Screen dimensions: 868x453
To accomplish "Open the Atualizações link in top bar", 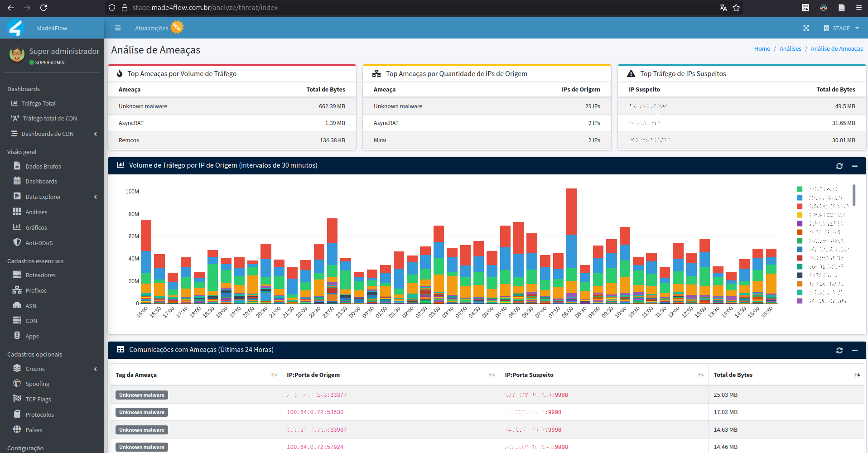I will (151, 28).
